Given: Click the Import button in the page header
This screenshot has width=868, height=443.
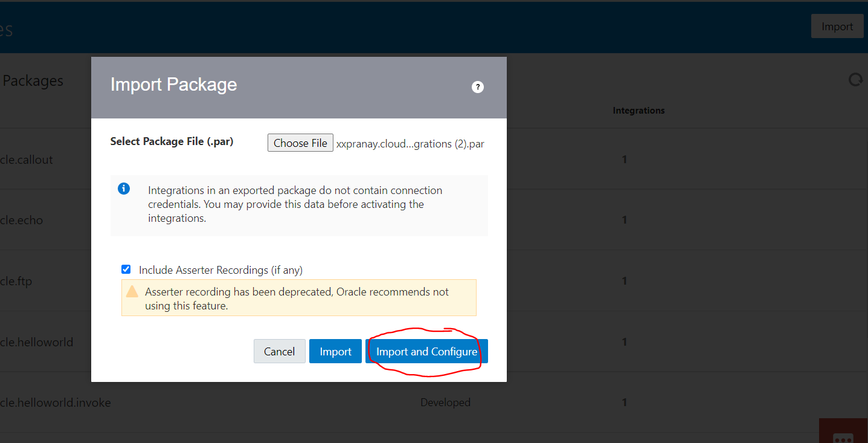Looking at the screenshot, I should pos(837,27).
